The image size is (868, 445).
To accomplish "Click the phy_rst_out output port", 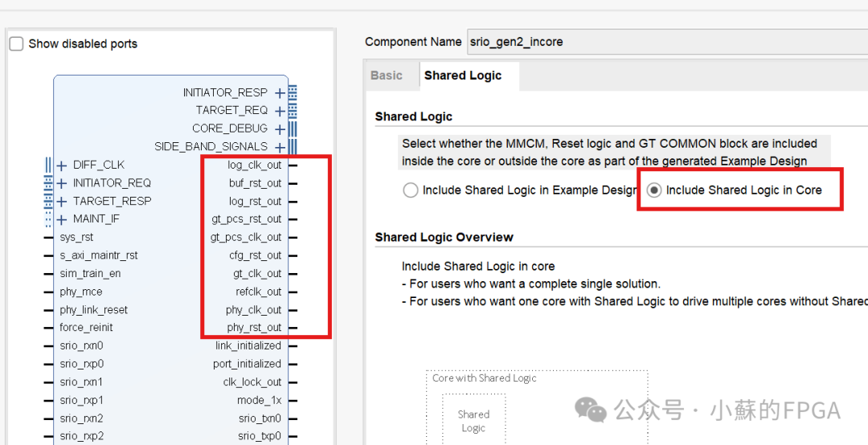I will tap(253, 328).
